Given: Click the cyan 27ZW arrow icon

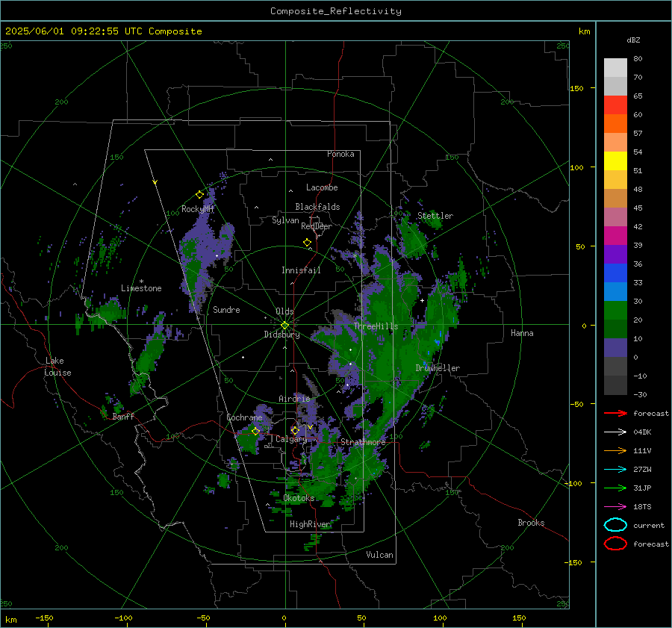Looking at the screenshot, I should (615, 470).
